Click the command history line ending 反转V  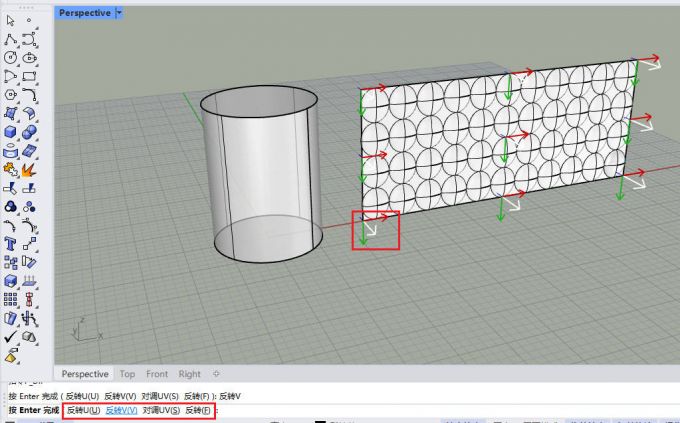(x=124, y=396)
